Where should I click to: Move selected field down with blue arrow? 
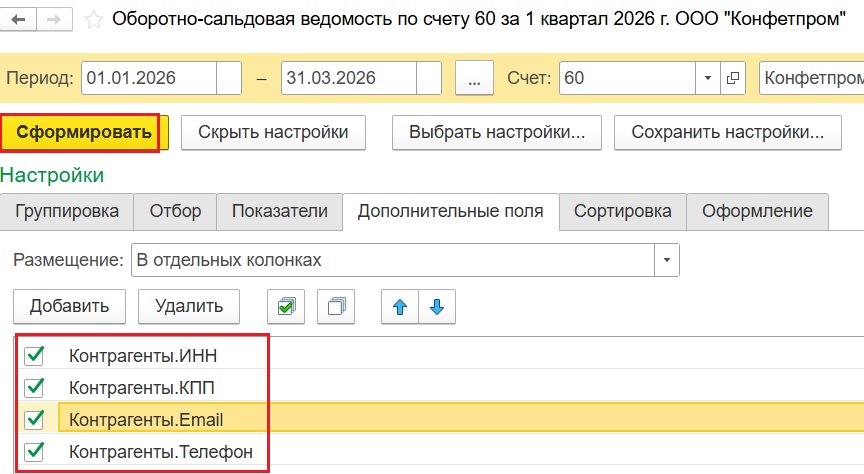[437, 306]
